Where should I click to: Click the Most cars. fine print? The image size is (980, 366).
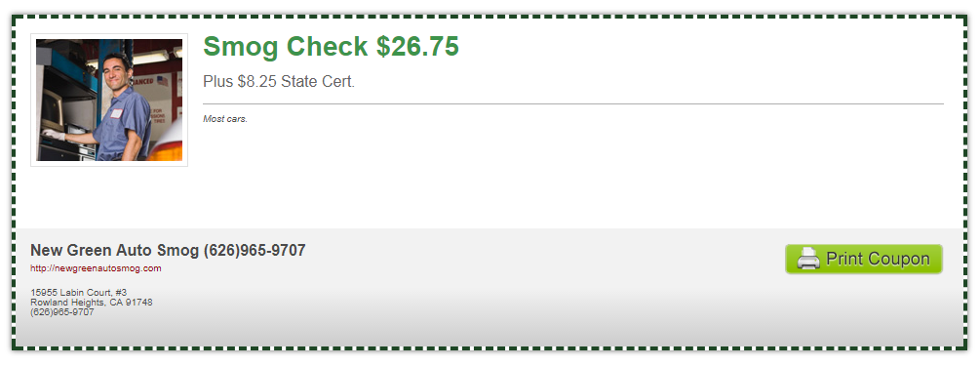(225, 119)
